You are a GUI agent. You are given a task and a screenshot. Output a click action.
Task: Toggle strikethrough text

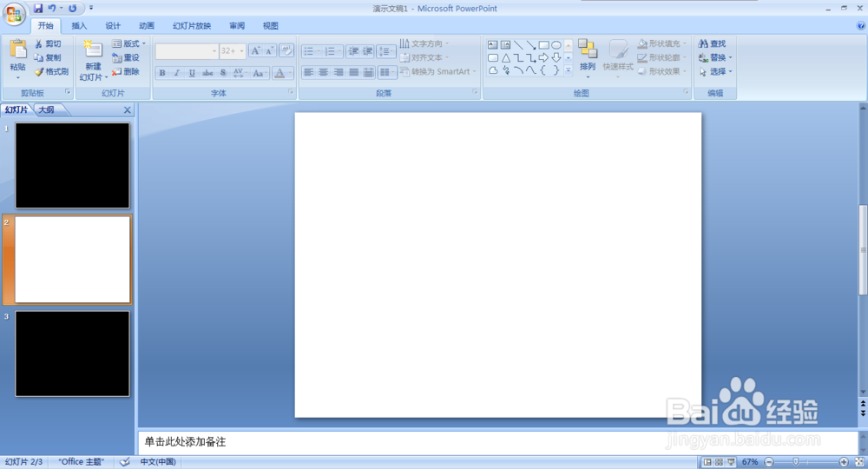coord(207,73)
